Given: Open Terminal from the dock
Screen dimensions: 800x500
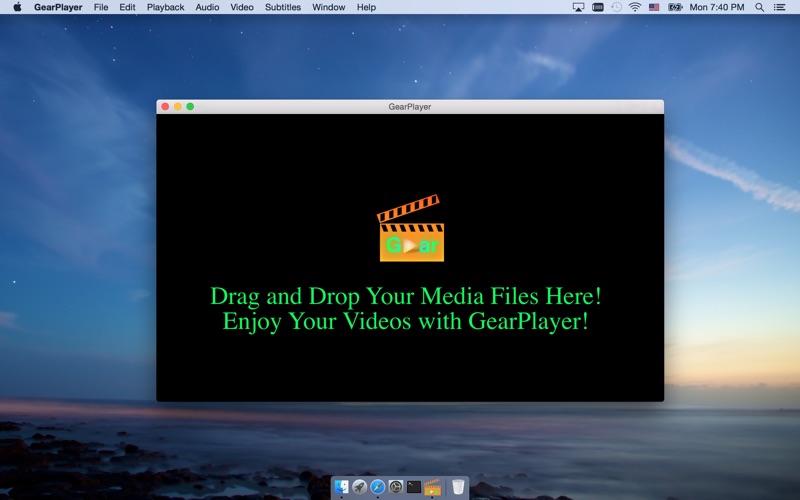Looking at the screenshot, I should point(414,487).
